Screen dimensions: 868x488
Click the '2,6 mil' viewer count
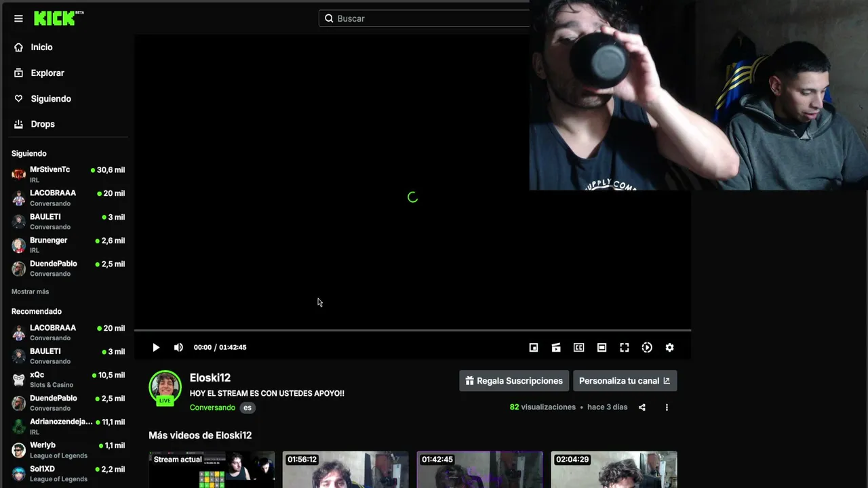[113, 241]
